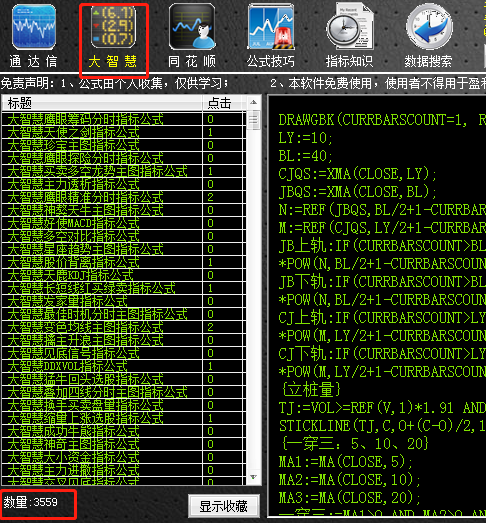Image resolution: width=486 pixels, height=523 pixels.
Task: Open the 数据搜索 clock arrow icon
Action: pyautogui.click(x=429, y=27)
